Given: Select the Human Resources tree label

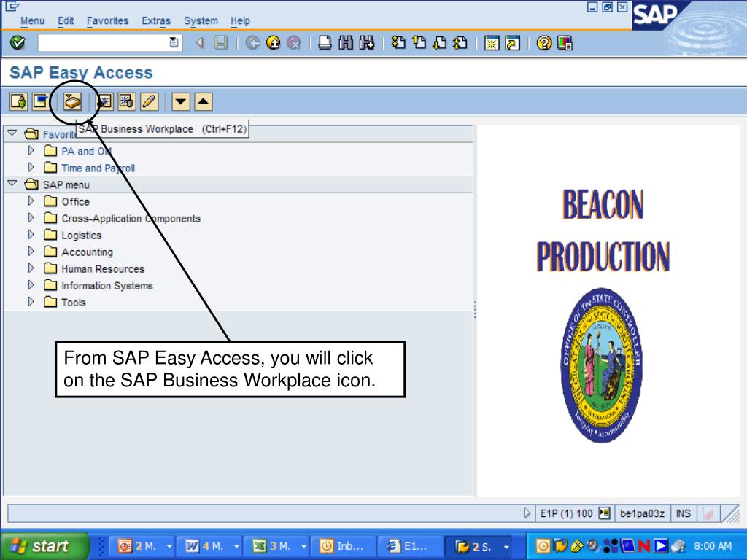Looking at the screenshot, I should pyautogui.click(x=103, y=268).
